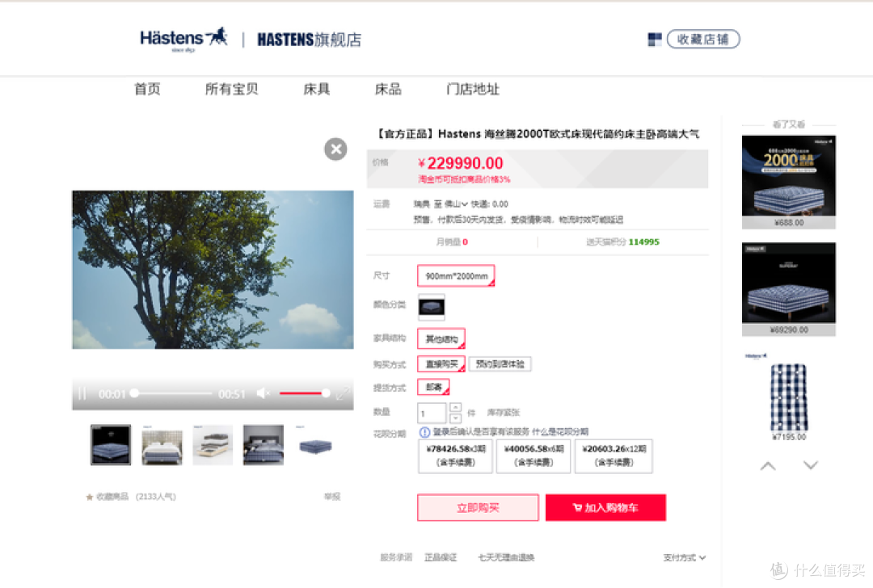Select fifth thumbnail of blue mattress

pyautogui.click(x=315, y=445)
